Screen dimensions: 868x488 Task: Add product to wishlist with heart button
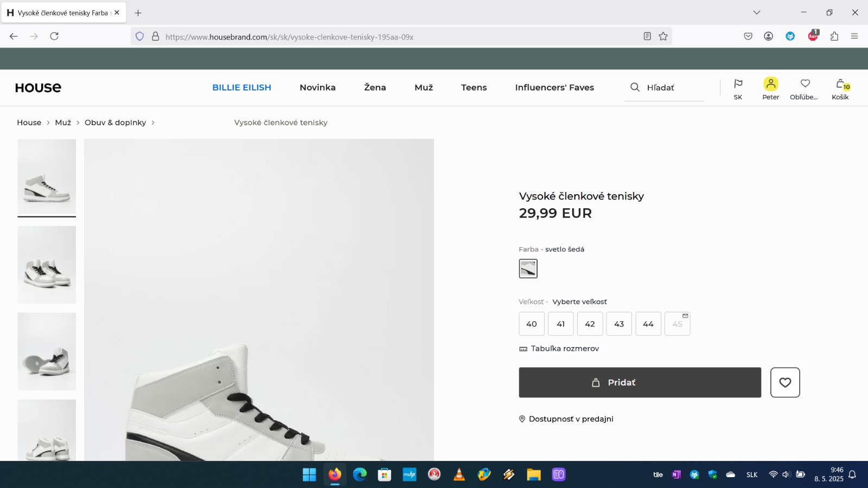[x=784, y=382]
